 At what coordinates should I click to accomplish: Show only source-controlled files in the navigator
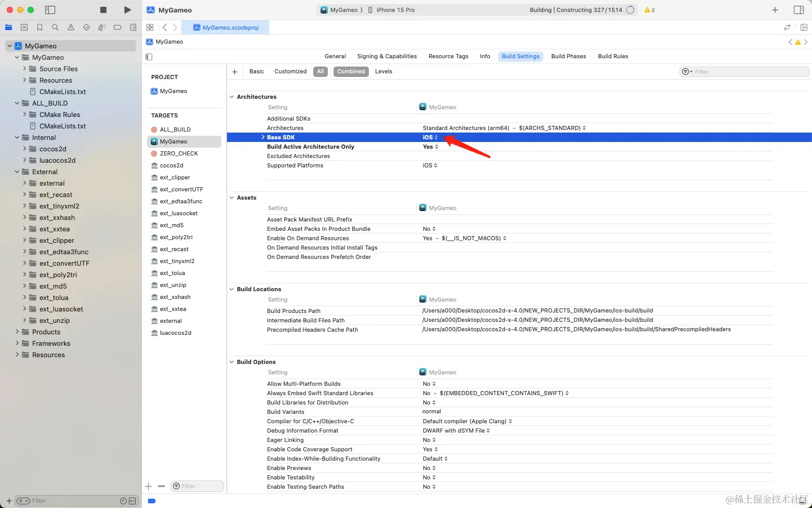click(x=132, y=501)
